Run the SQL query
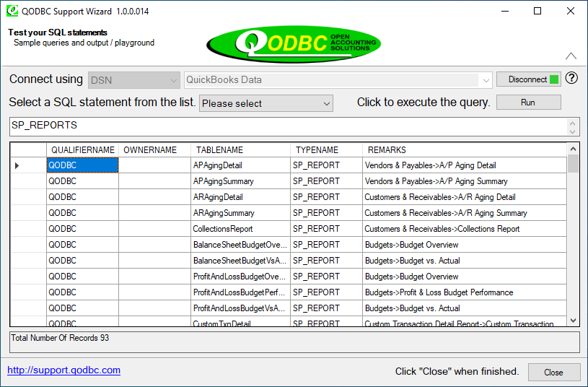Viewport: 588px width, 387px height. 529,102
